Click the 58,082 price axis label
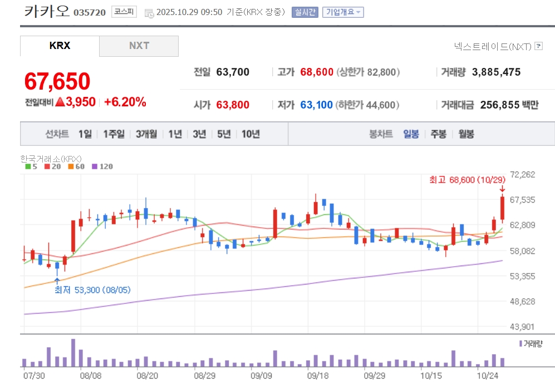Image resolution: width=555 pixels, height=392 pixels. pos(523,251)
